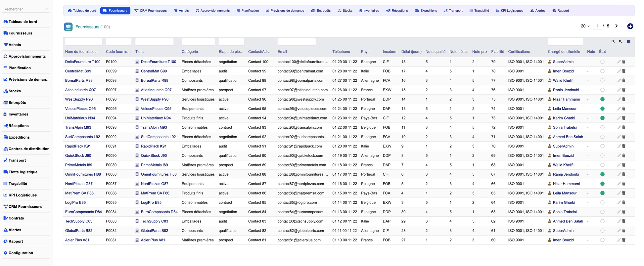Click the Catégorie column filter field
The height and width of the screenshot is (266, 644).
[198, 42]
